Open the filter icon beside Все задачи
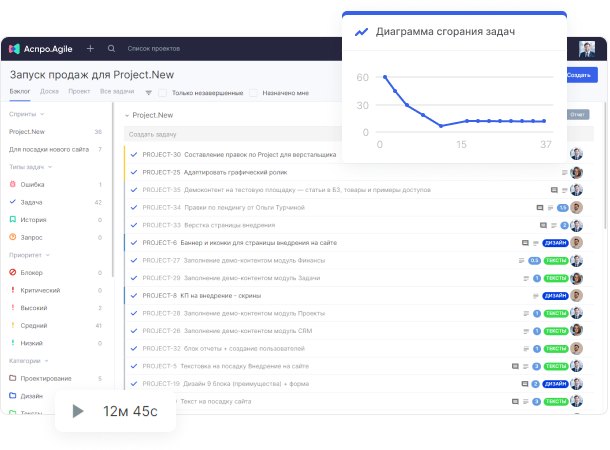Image resolution: width=610 pixels, height=450 pixels. (149, 93)
